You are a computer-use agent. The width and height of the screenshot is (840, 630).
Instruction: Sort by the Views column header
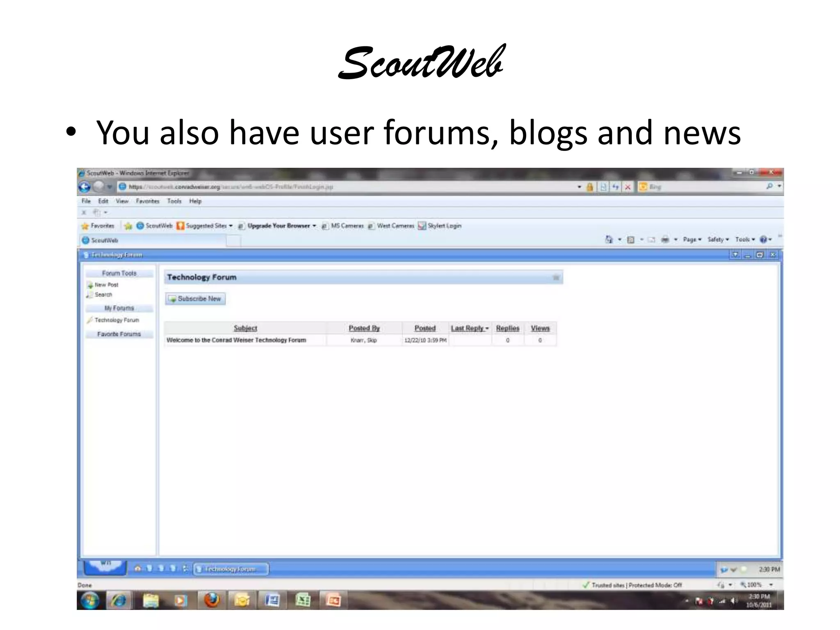point(540,328)
